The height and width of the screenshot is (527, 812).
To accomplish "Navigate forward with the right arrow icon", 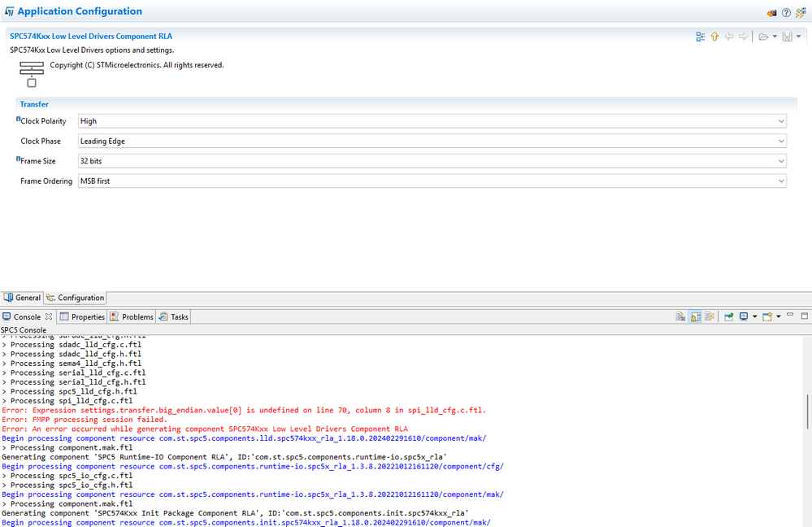I will point(743,37).
